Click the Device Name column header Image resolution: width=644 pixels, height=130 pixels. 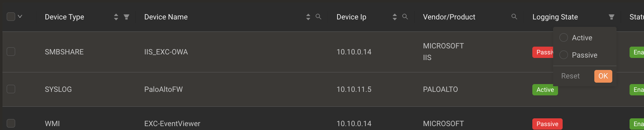166,17
